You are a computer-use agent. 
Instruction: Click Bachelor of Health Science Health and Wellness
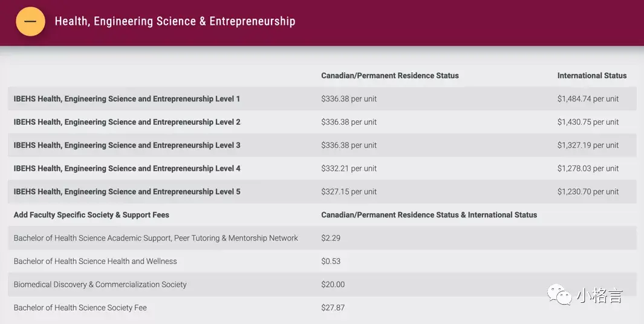point(95,261)
